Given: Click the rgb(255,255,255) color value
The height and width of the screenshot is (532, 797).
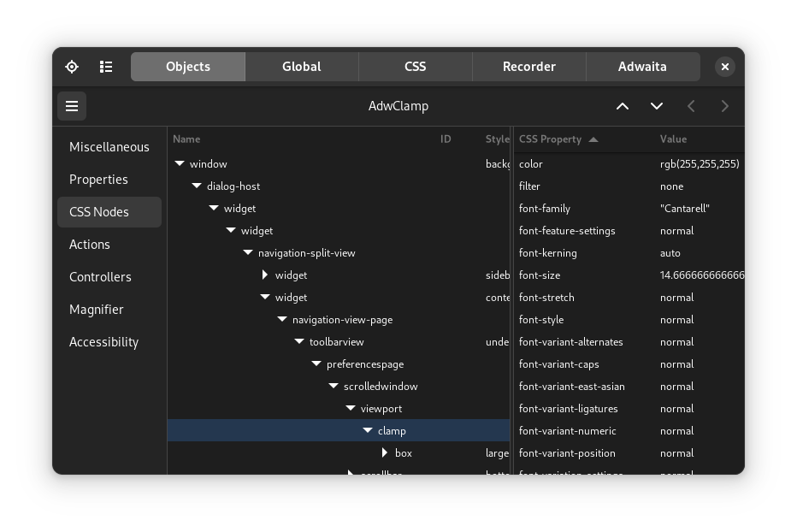Looking at the screenshot, I should pyautogui.click(x=700, y=163).
